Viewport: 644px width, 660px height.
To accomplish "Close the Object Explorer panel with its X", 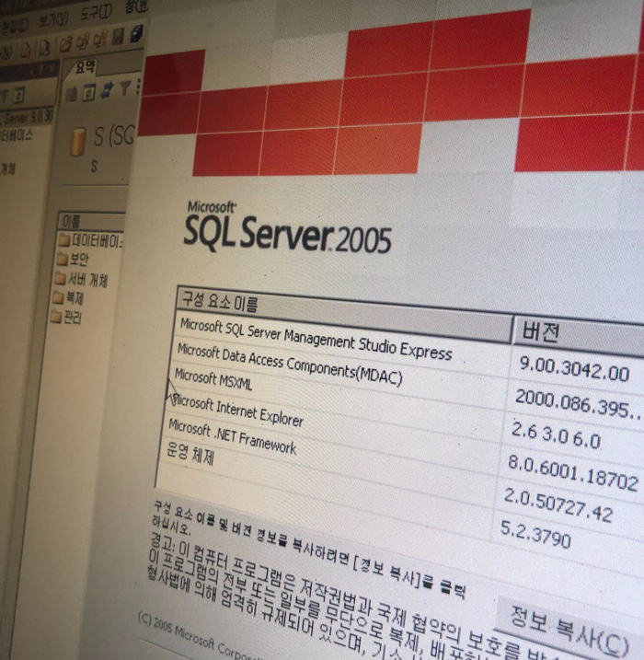I will [52, 68].
